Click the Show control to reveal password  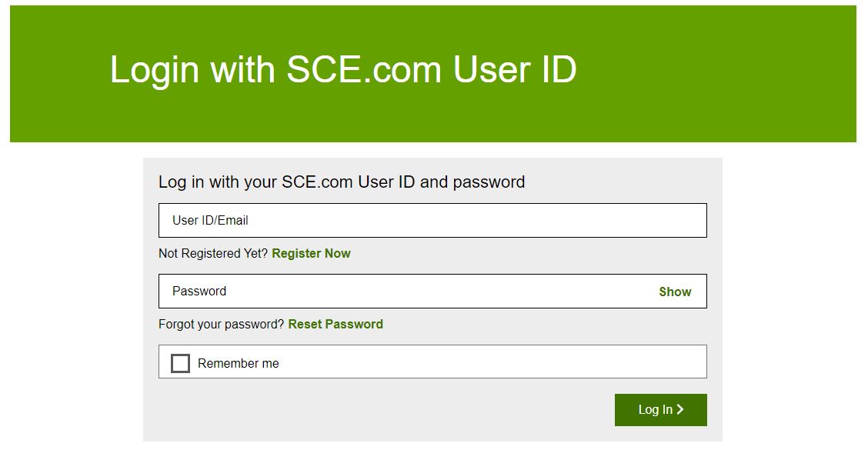[x=675, y=292]
